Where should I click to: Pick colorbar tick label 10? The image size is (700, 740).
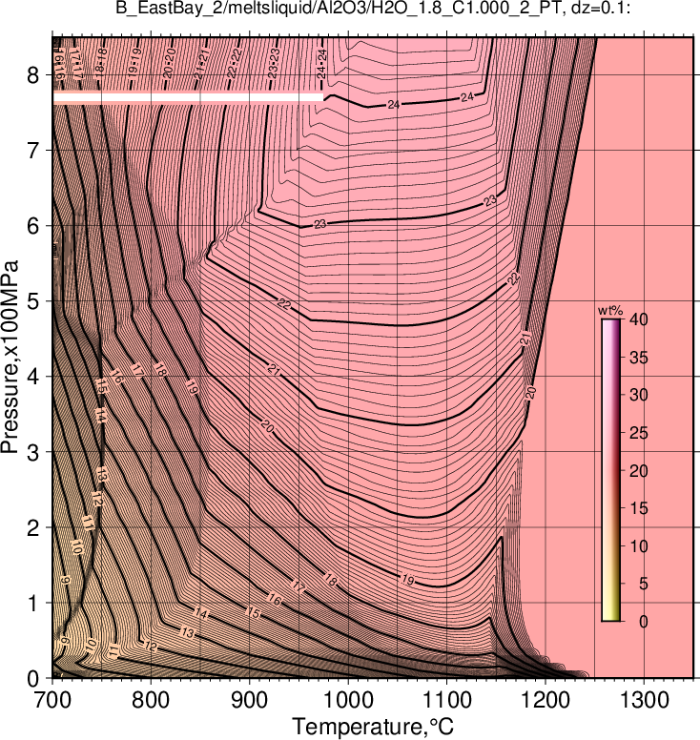[639, 546]
